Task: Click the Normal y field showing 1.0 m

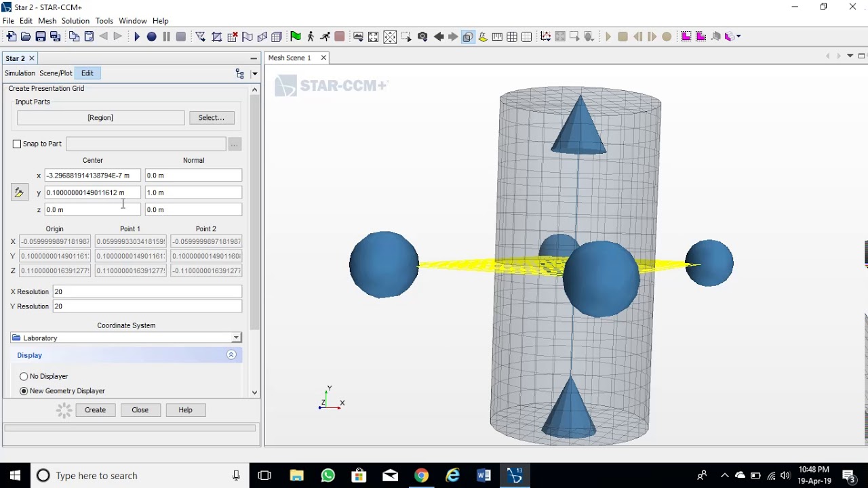Action: [x=193, y=192]
